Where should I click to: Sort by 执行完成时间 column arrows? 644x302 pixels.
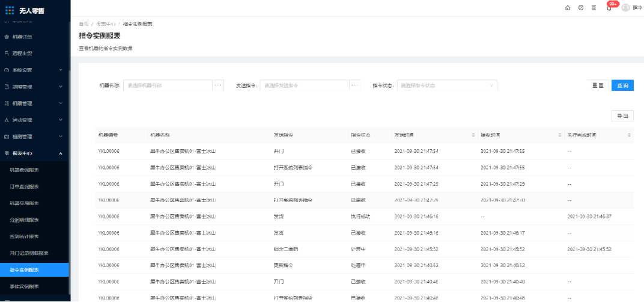click(629, 135)
